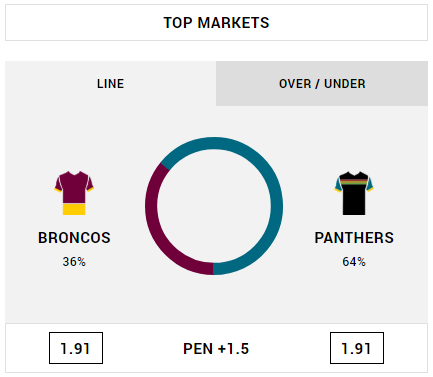The image size is (433, 377).
Task: Select the yellow hem of Broncos jersey
Action: pos(74,210)
